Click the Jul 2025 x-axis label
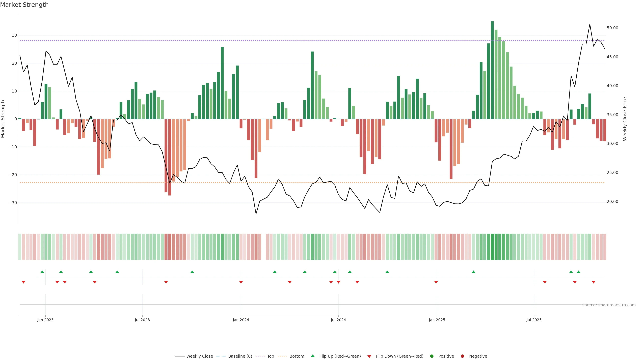The height and width of the screenshot is (362, 644). coord(534,320)
